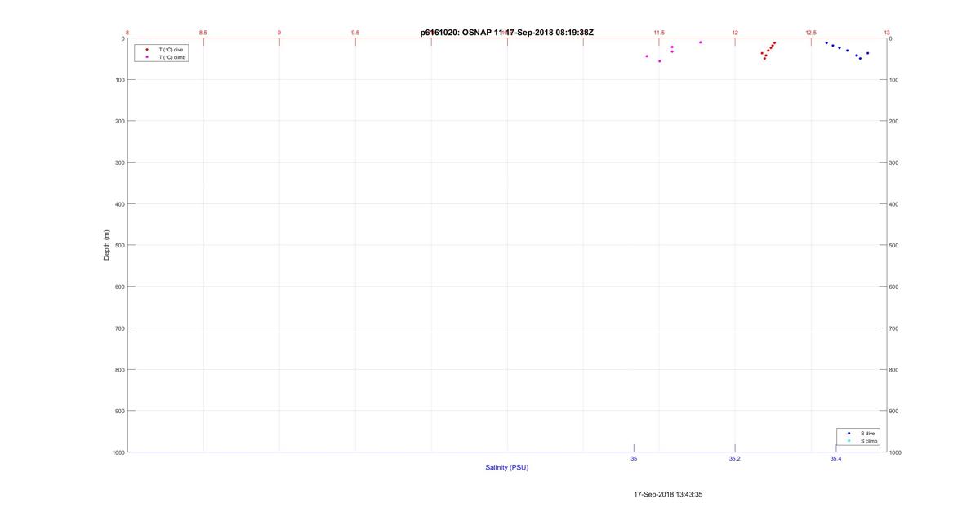The height and width of the screenshot is (508, 980).
Task: Click top axis tick label '13'
Action: coord(887,33)
